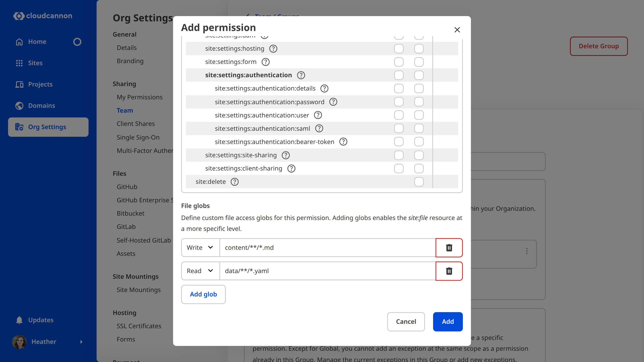This screenshot has width=644, height=362.
Task: Delete the content/**/*.md glob
Action: pos(449,248)
